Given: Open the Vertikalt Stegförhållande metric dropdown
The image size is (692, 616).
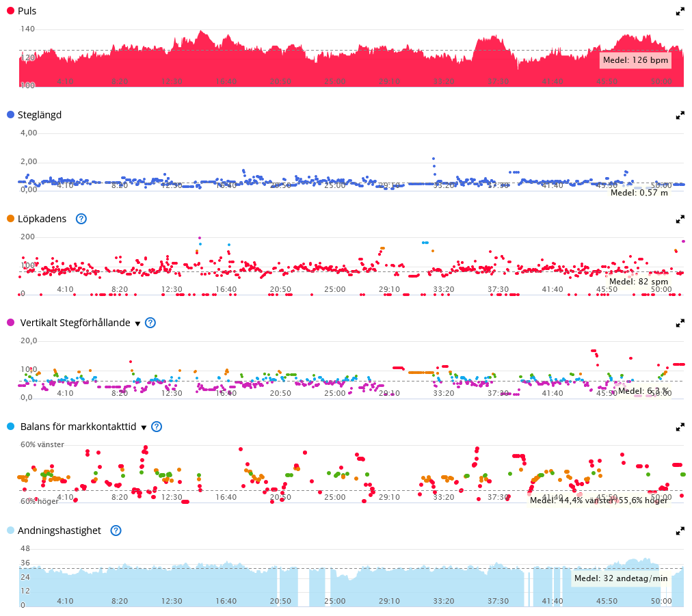Looking at the screenshot, I should pyautogui.click(x=137, y=324).
